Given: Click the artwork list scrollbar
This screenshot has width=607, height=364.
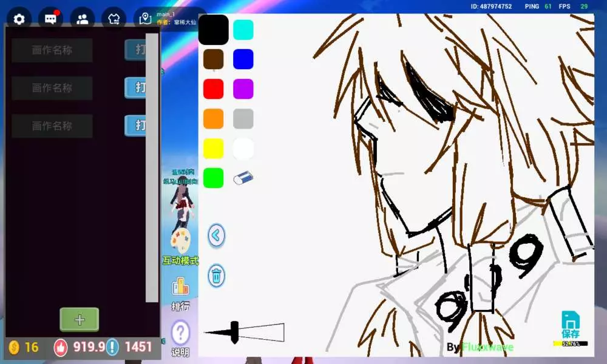Looking at the screenshot, I should (x=152, y=167).
